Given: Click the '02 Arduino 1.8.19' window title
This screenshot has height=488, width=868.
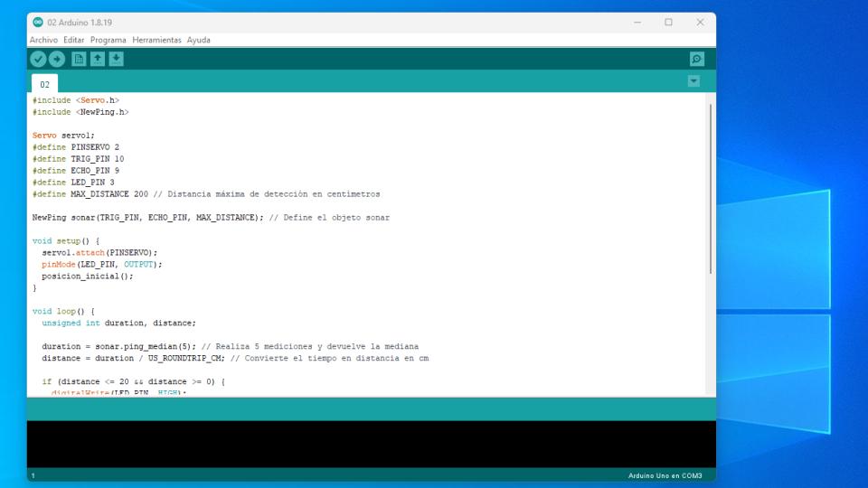Looking at the screenshot, I should coord(80,22).
